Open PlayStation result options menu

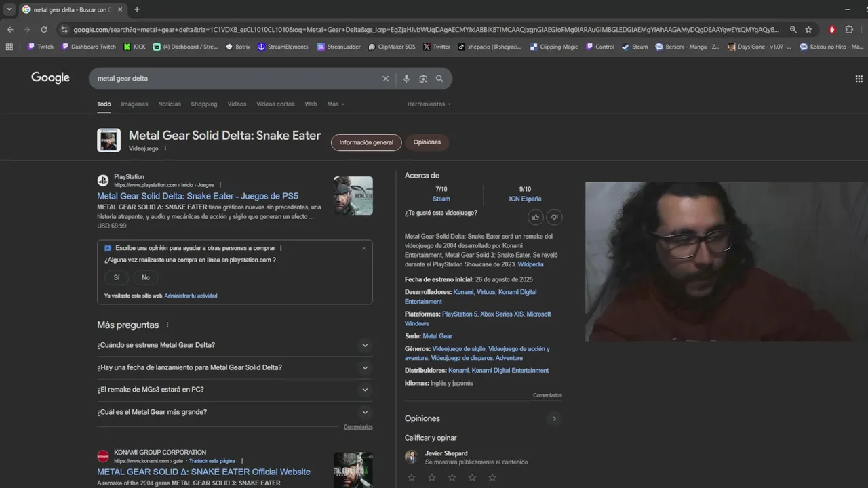point(220,185)
